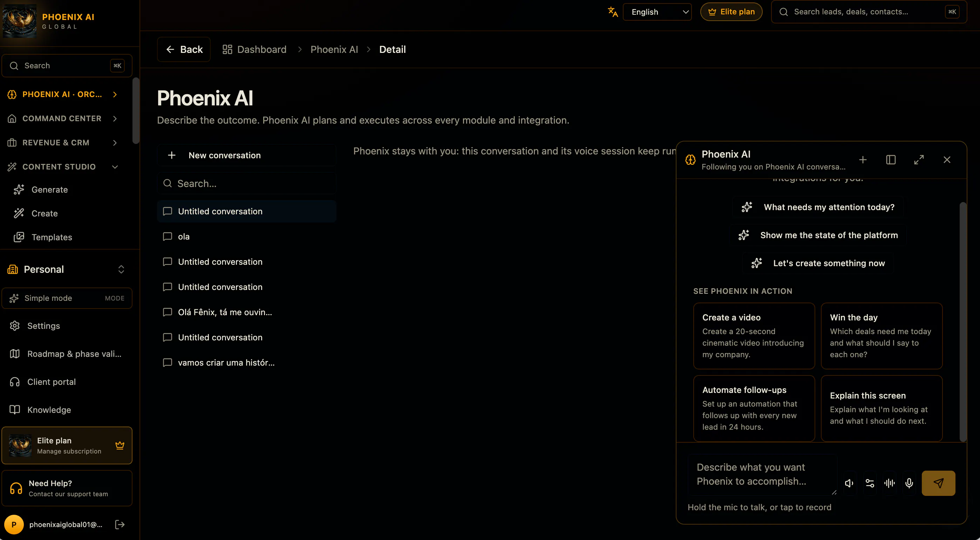Image resolution: width=980 pixels, height=540 pixels.
Task: Expand the Command Center section
Action: 63,119
